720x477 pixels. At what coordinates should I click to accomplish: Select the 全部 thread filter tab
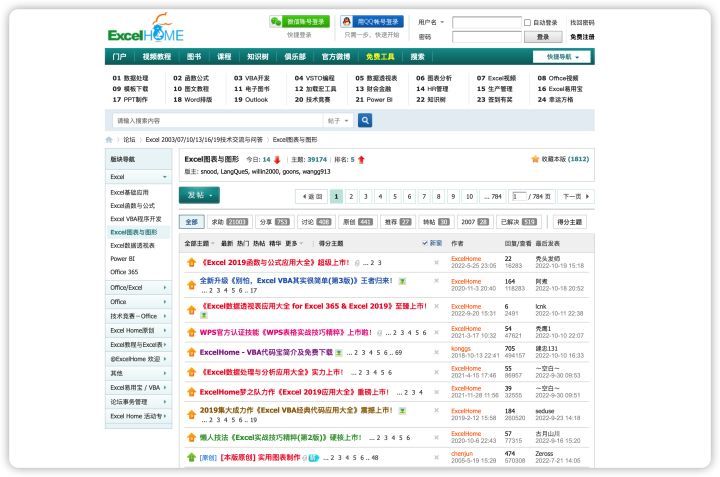coord(191,222)
